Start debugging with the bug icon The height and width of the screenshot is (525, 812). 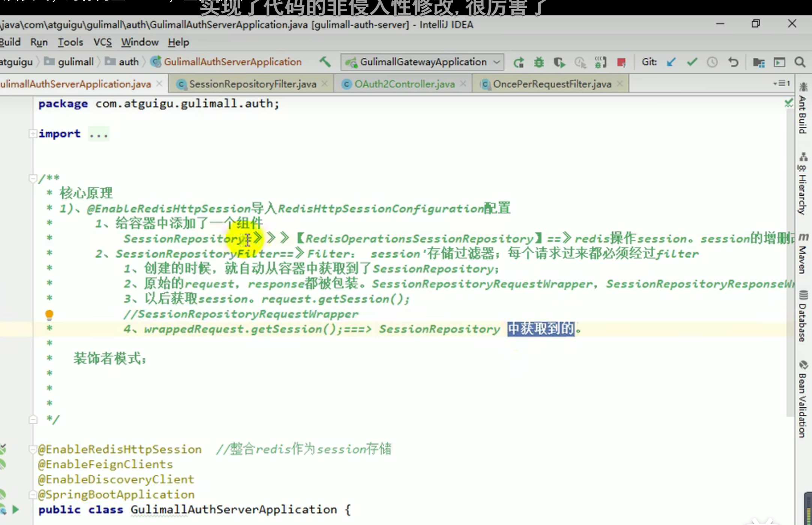[x=539, y=62]
